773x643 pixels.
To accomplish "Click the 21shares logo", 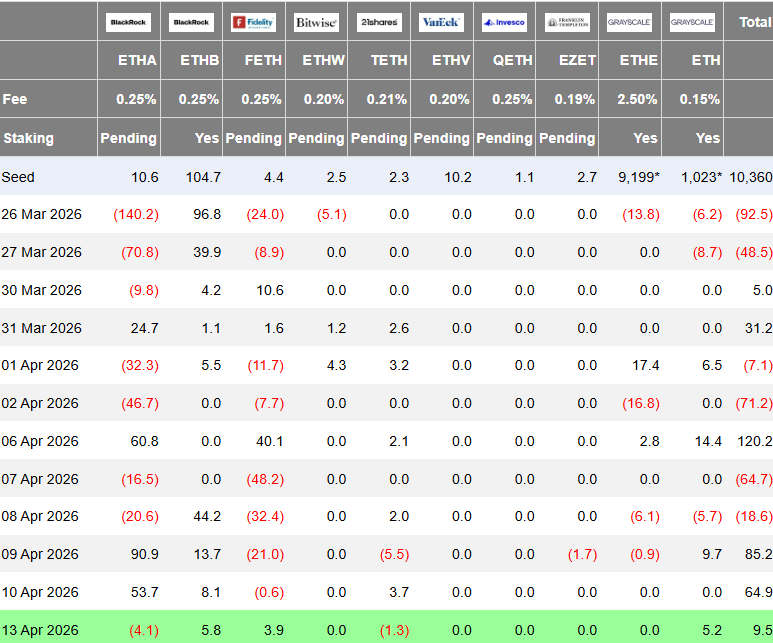I will pyautogui.click(x=379, y=22).
